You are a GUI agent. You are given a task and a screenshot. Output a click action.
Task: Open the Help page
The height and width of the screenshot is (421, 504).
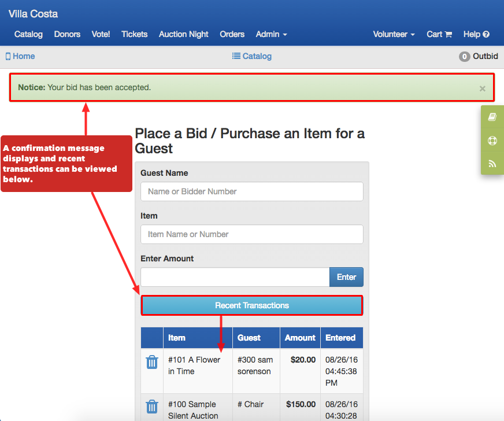(x=476, y=34)
